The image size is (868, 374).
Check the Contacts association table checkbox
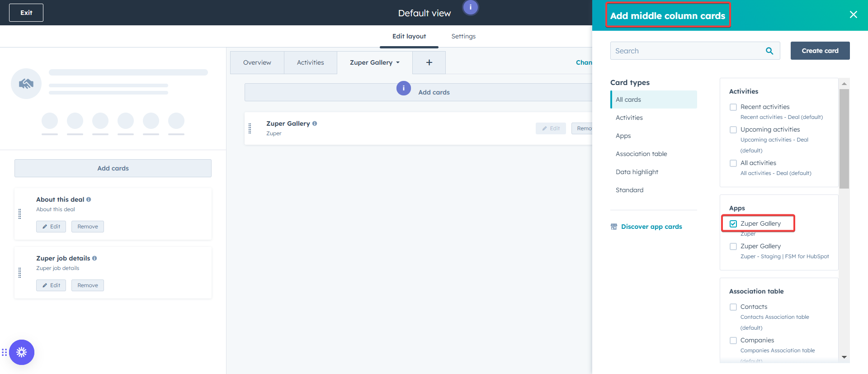coord(733,307)
